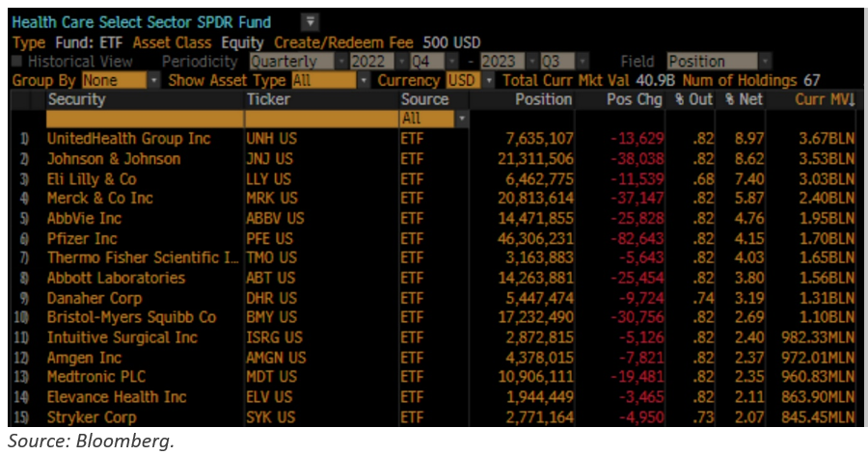Open the Field Position dropdown
The height and width of the screenshot is (455, 868).
click(x=719, y=61)
